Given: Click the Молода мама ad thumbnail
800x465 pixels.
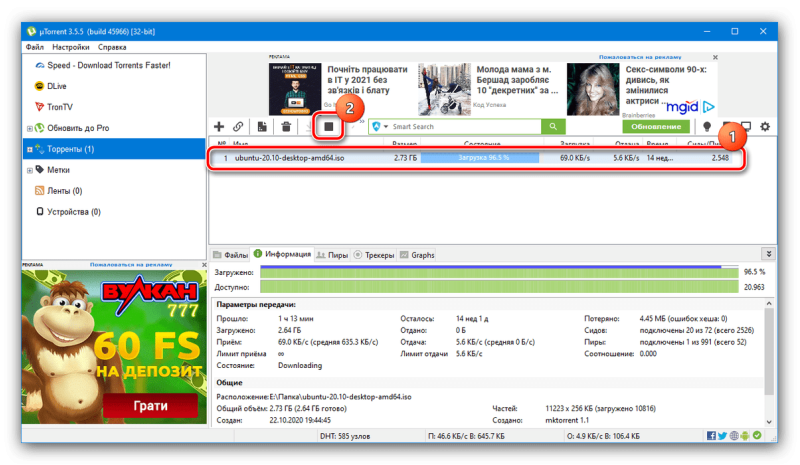Looking at the screenshot, I should [x=444, y=89].
